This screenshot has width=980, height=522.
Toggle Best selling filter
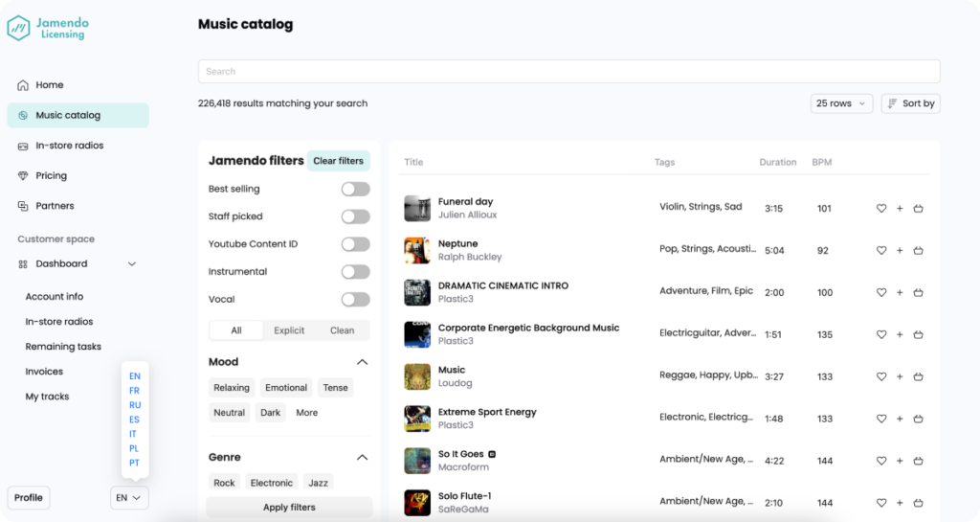[x=356, y=189]
